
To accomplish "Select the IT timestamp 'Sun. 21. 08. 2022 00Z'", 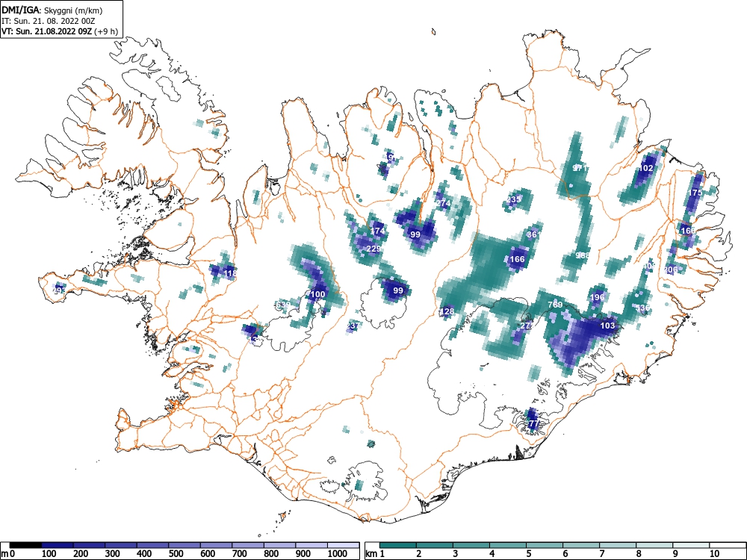I will tap(53, 21).
